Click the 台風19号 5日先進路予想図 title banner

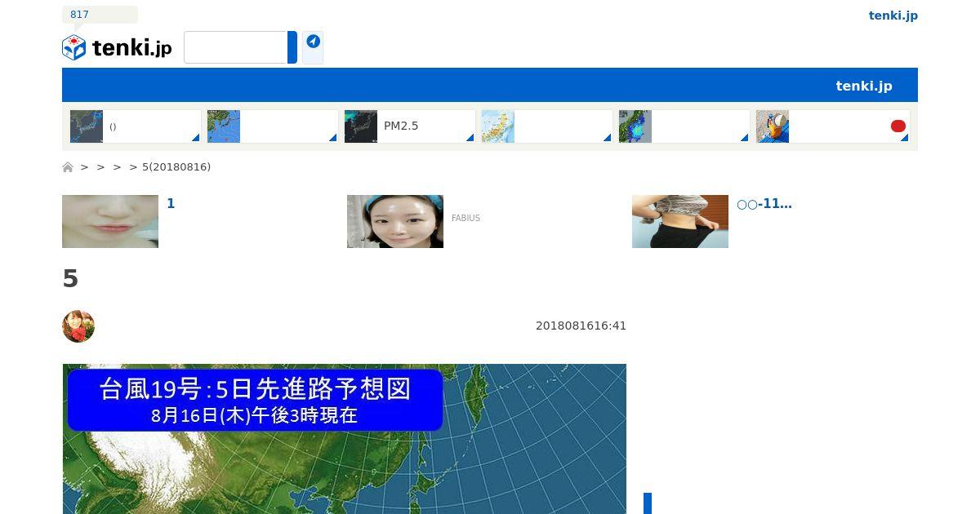point(255,400)
